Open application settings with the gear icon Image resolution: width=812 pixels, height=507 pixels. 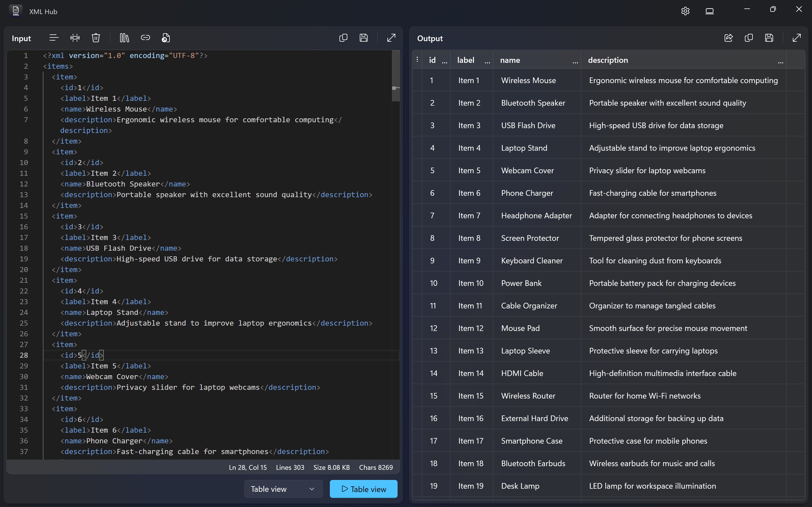pos(685,11)
